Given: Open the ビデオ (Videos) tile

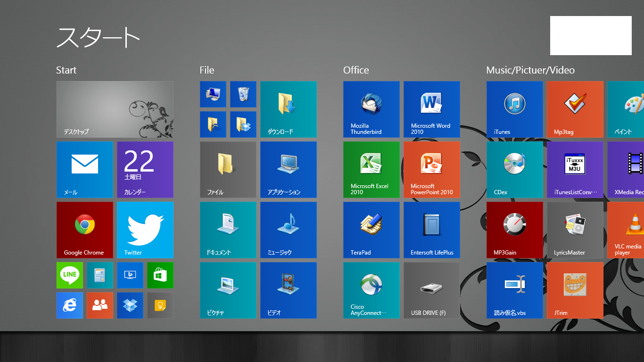Looking at the screenshot, I should tap(289, 290).
